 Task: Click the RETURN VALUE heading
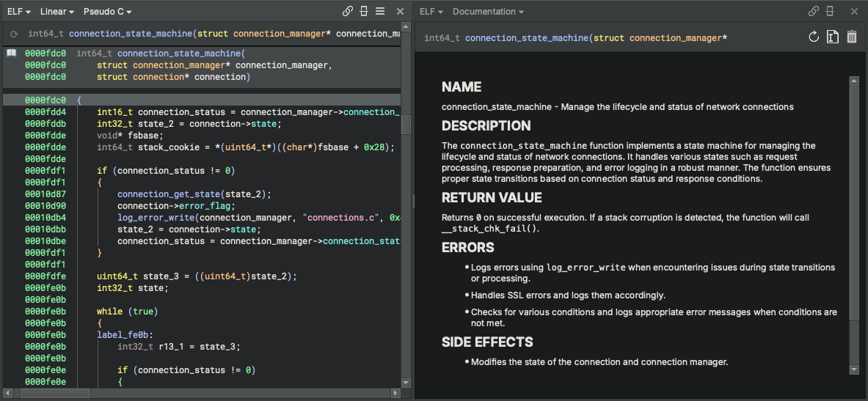[x=492, y=197]
